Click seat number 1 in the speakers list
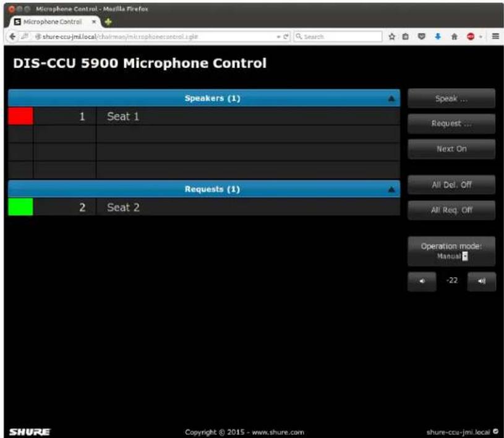Viewport: 504px width, 438px height. (82, 116)
